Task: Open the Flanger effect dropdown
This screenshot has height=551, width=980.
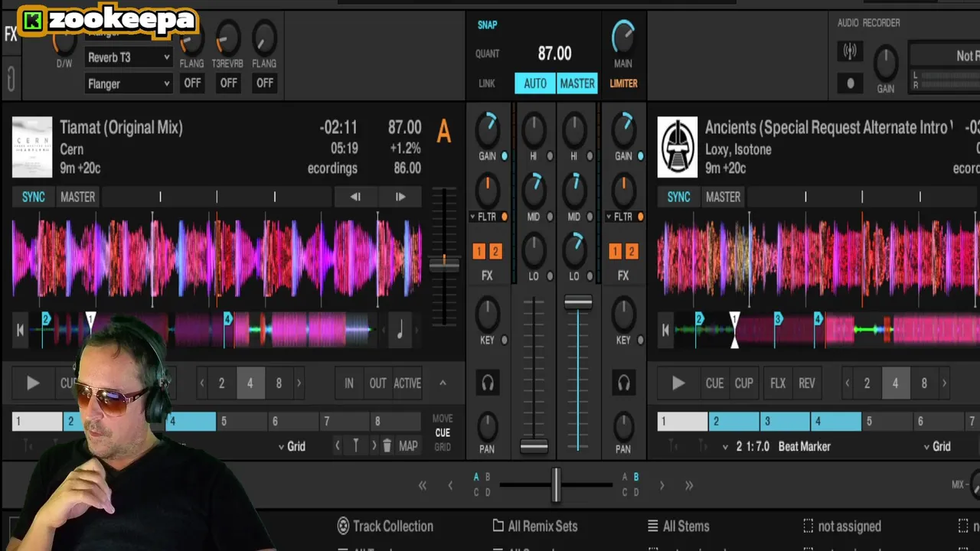Action: (x=128, y=84)
